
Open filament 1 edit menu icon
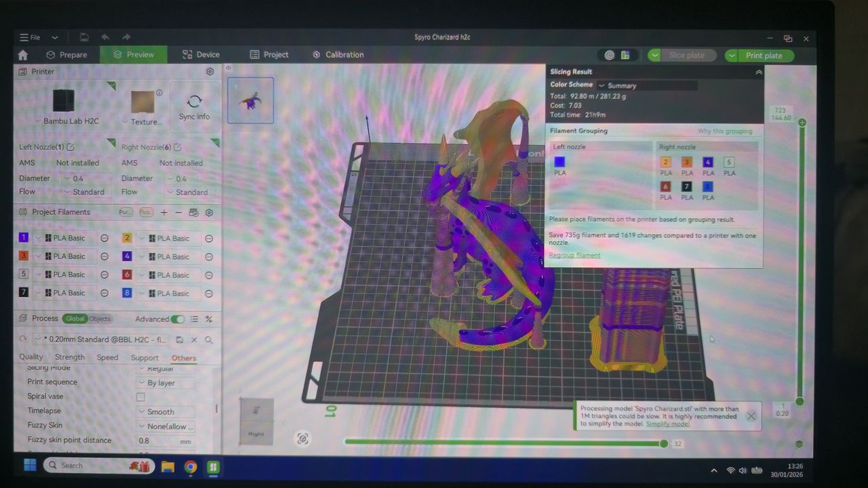click(104, 238)
